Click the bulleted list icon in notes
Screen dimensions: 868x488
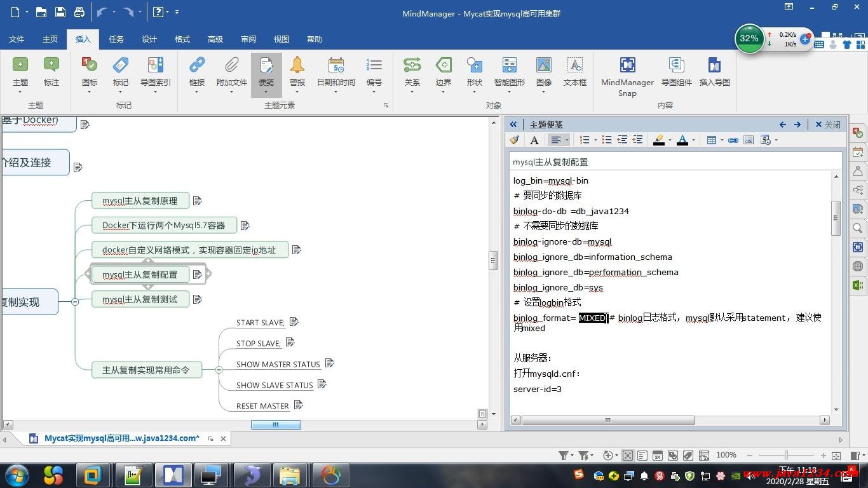607,140
